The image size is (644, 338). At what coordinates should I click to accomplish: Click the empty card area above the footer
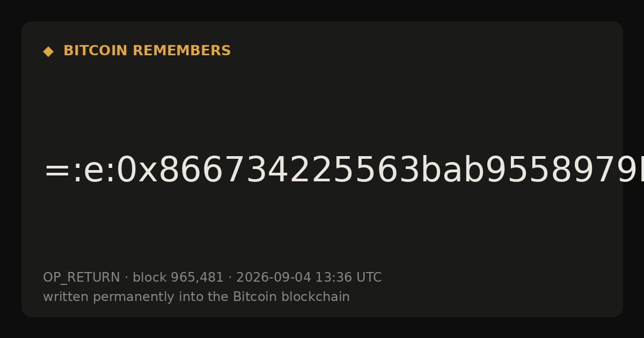pos(322,231)
